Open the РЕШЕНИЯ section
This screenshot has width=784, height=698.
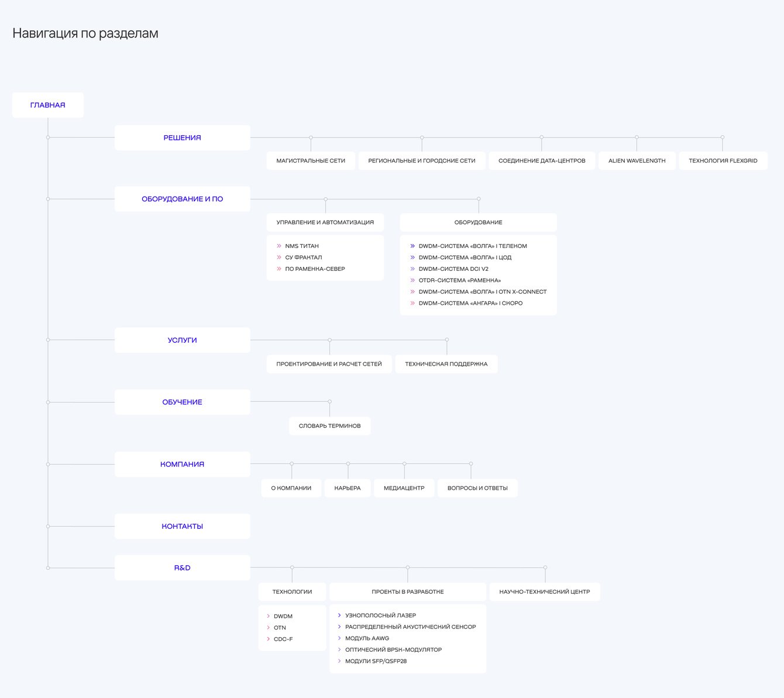click(x=182, y=138)
